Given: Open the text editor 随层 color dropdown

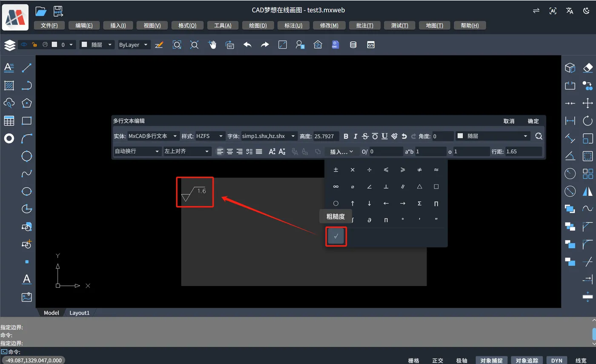Looking at the screenshot, I should pos(493,136).
